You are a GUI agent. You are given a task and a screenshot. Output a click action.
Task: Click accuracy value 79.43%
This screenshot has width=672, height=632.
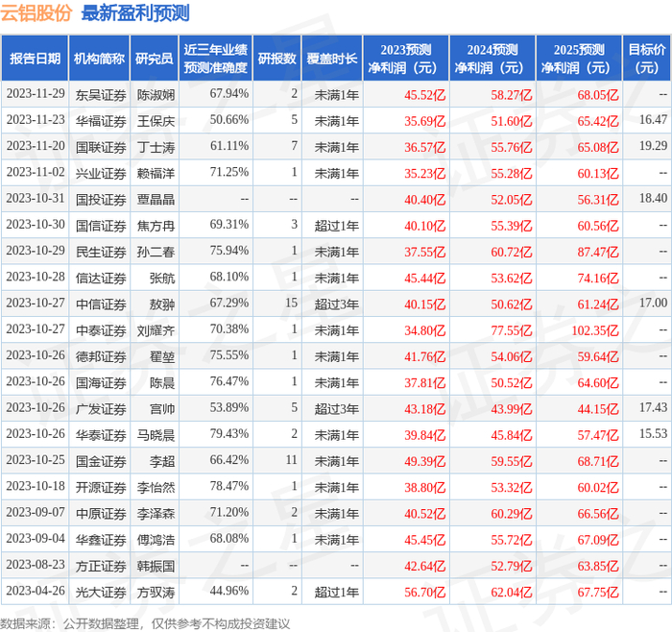pyautogui.click(x=229, y=433)
